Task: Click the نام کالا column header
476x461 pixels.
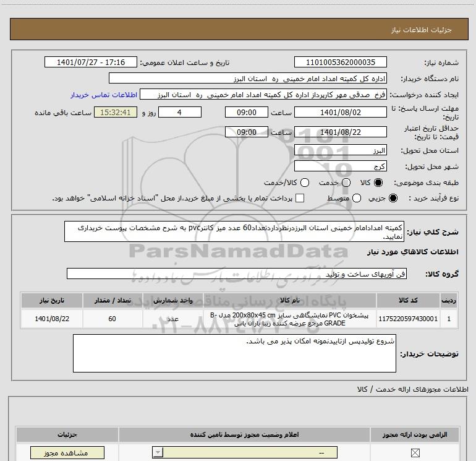Action: [289, 300]
